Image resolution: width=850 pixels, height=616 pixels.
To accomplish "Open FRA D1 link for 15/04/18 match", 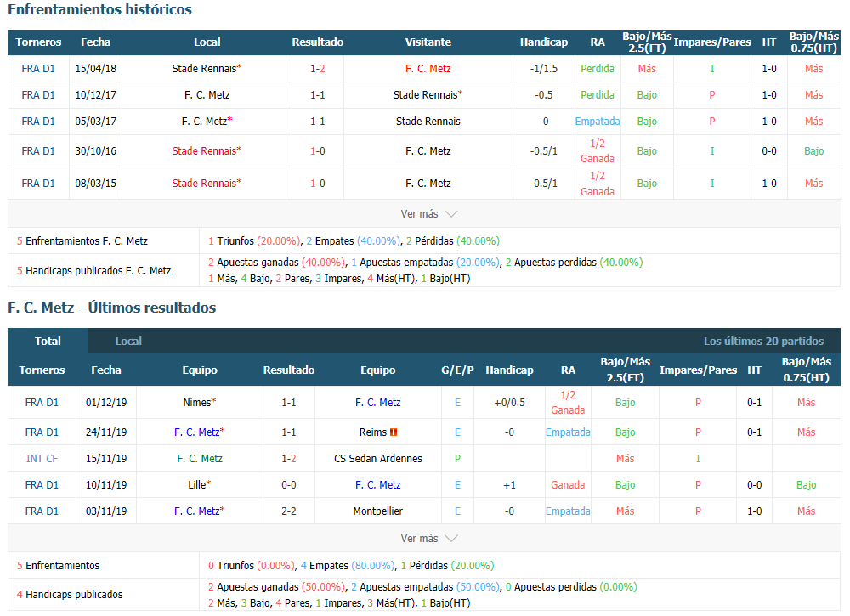I will (38, 69).
